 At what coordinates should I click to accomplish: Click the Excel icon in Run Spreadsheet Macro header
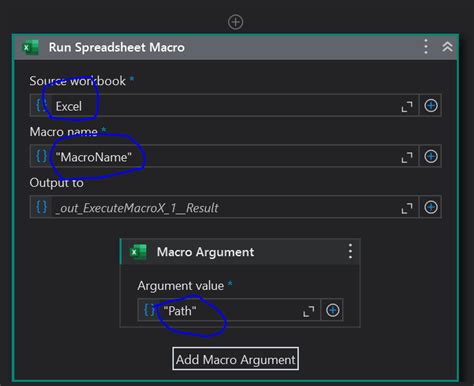(x=30, y=47)
